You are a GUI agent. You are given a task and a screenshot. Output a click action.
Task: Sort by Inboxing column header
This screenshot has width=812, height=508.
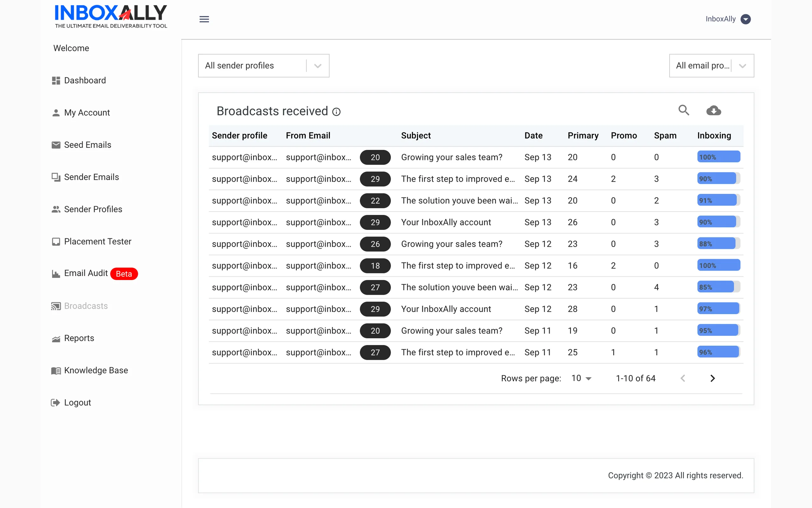(x=714, y=136)
